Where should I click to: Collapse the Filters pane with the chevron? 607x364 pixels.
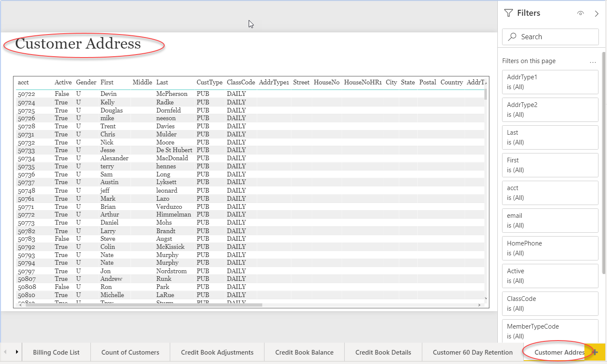point(596,13)
